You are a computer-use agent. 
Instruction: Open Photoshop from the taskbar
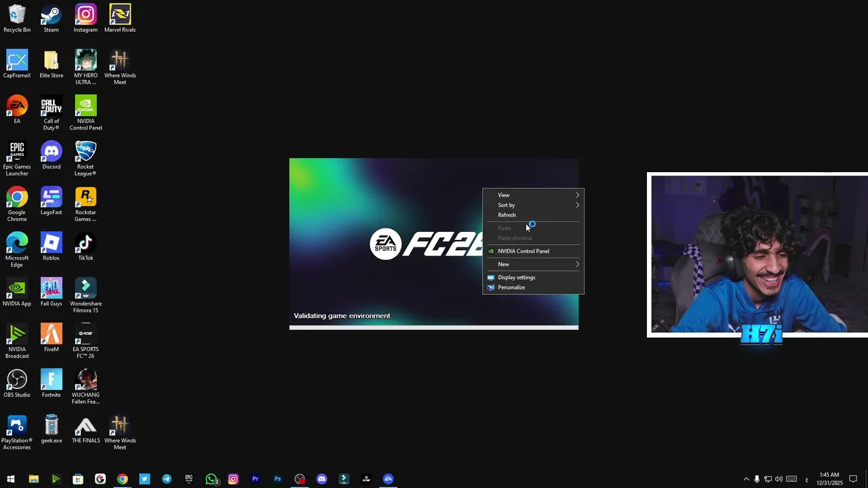(x=277, y=479)
